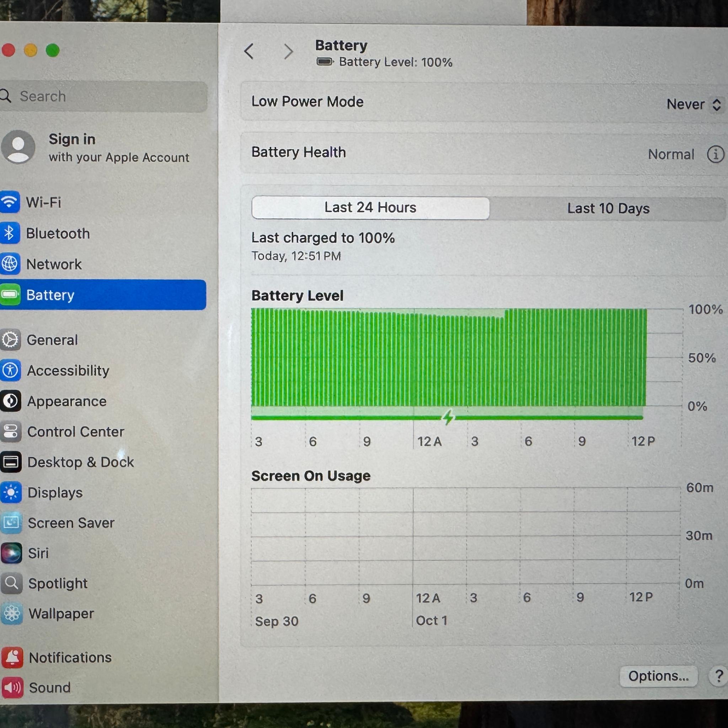Image resolution: width=728 pixels, height=728 pixels.
Task: Click the Screen Saver icon
Action: [11, 523]
